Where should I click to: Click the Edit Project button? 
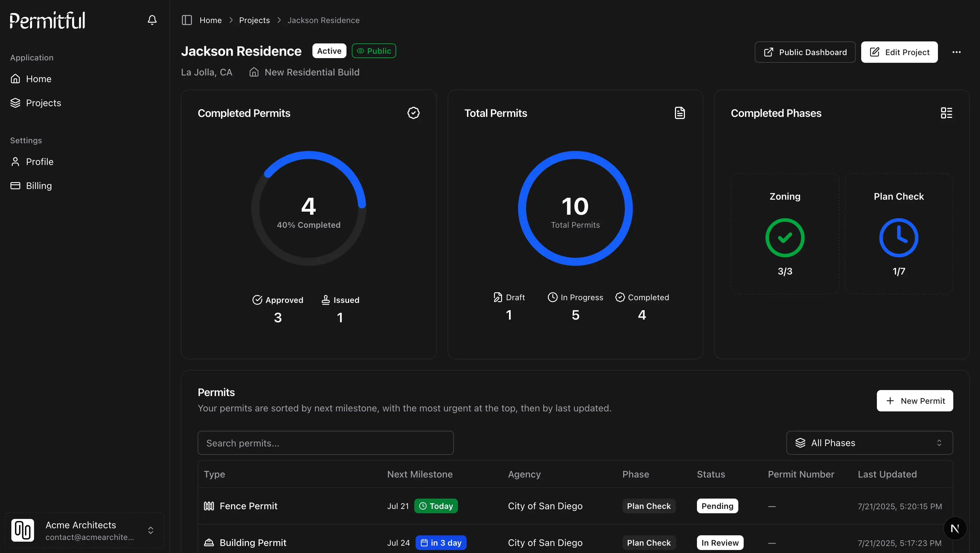click(899, 52)
